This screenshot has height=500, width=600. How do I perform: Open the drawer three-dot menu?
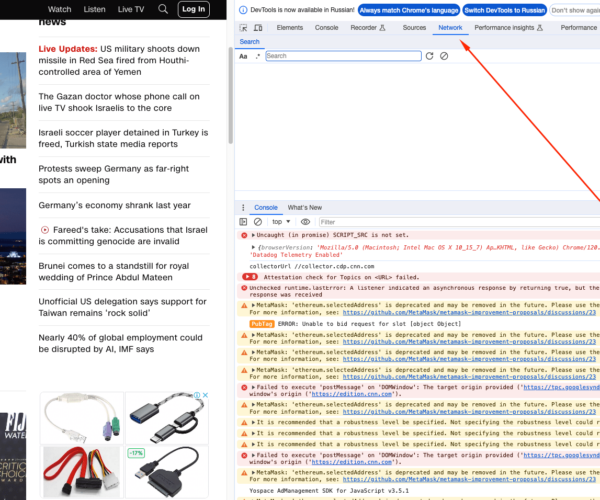click(241, 207)
